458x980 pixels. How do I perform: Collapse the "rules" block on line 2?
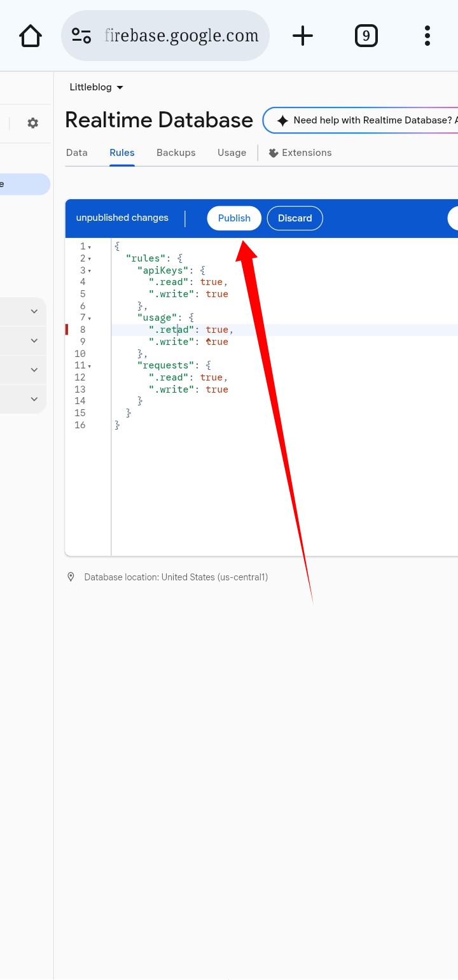tap(90, 259)
